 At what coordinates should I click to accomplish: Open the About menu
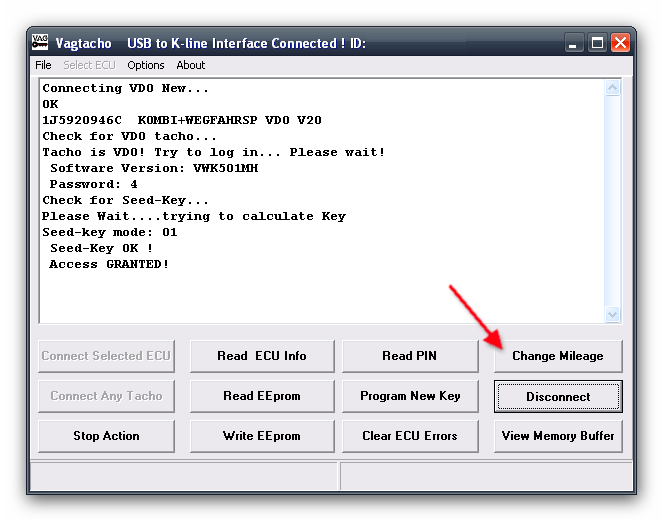point(191,65)
